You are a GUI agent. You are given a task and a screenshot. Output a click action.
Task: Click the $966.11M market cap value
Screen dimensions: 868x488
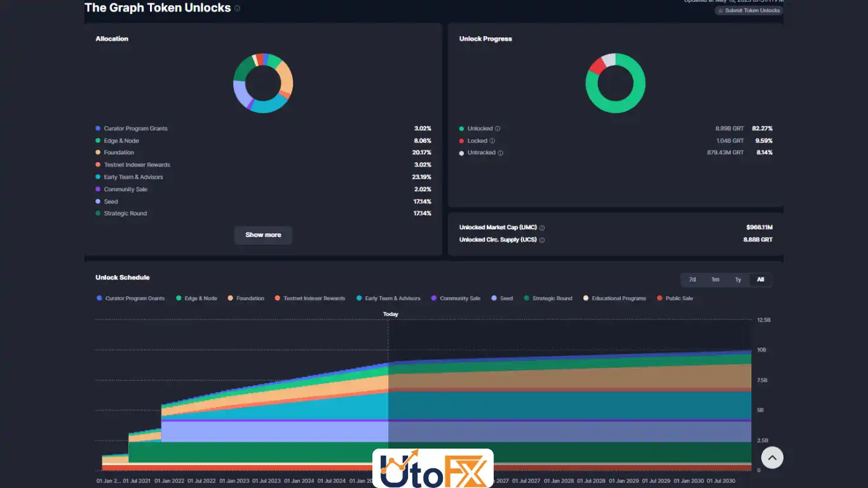point(759,227)
